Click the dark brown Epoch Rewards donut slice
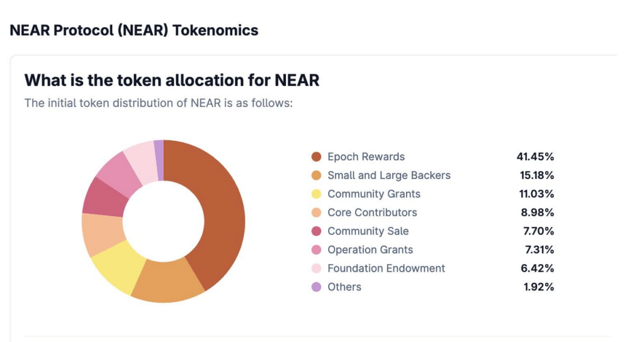644x342 pixels. pos(220,214)
